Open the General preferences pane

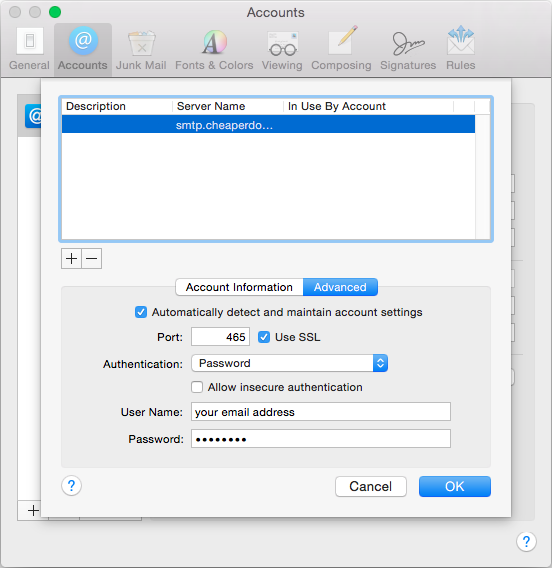tap(29, 49)
